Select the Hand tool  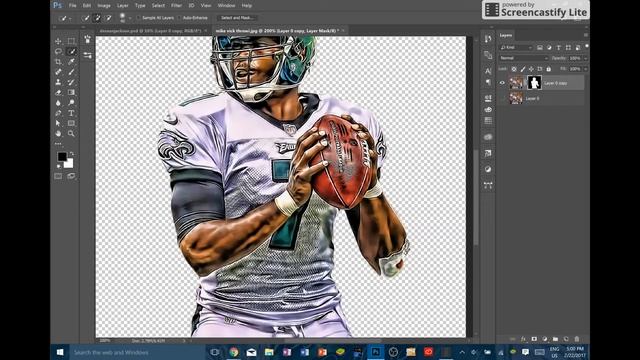pos(58,133)
